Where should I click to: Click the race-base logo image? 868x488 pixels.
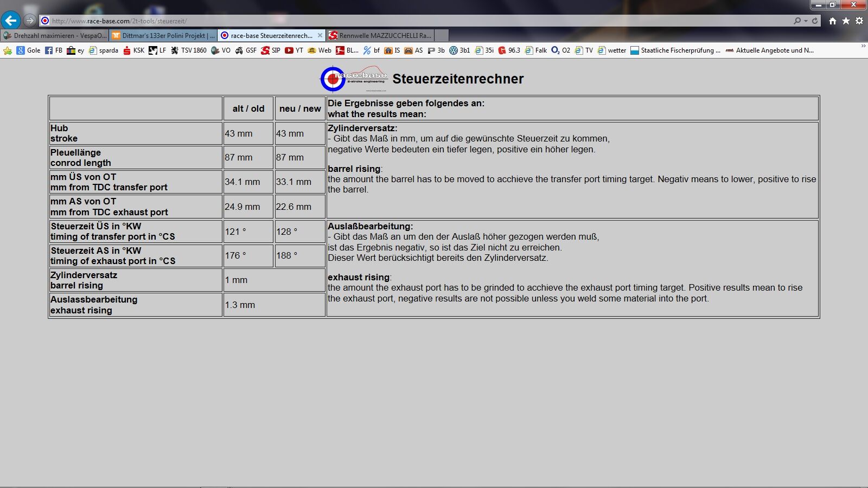tap(354, 79)
